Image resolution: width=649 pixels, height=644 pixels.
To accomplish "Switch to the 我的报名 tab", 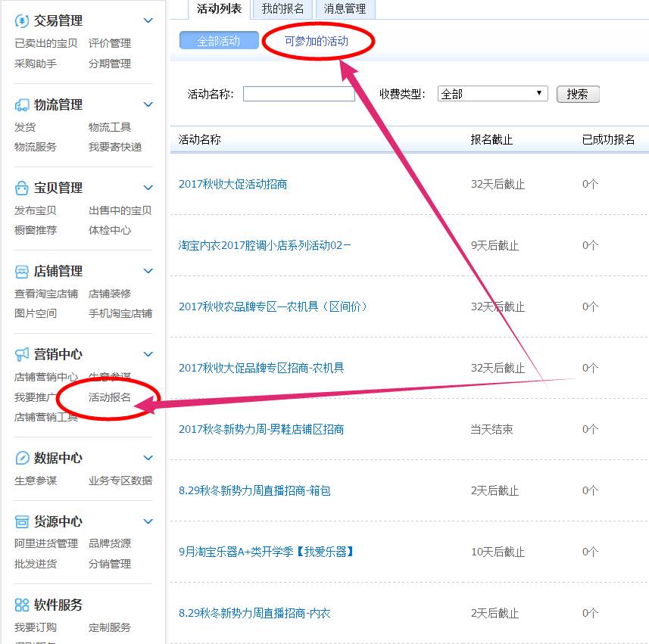I will click(x=283, y=10).
